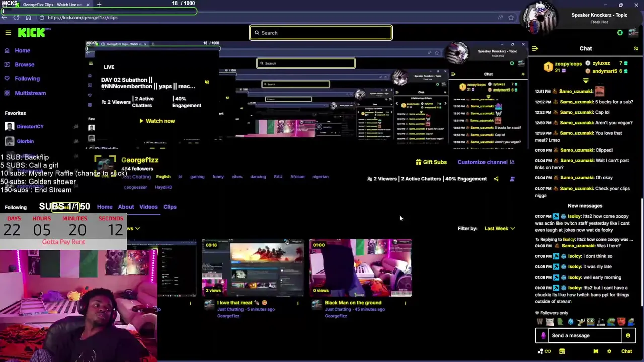The width and height of the screenshot is (644, 362).
Task: Select the Clips channel tab
Action: click(170, 207)
